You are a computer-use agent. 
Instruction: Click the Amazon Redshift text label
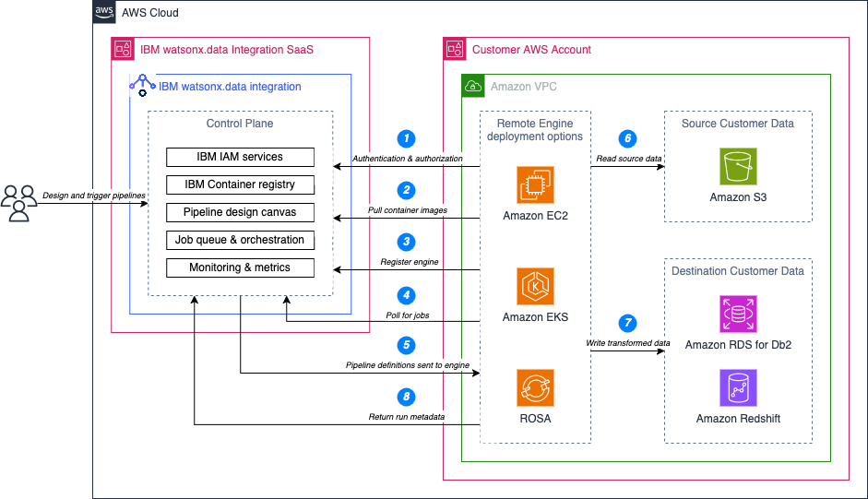[x=738, y=418]
